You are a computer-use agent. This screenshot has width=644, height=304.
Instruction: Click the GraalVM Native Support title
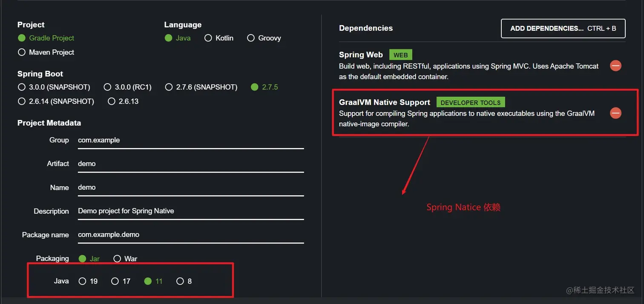385,102
